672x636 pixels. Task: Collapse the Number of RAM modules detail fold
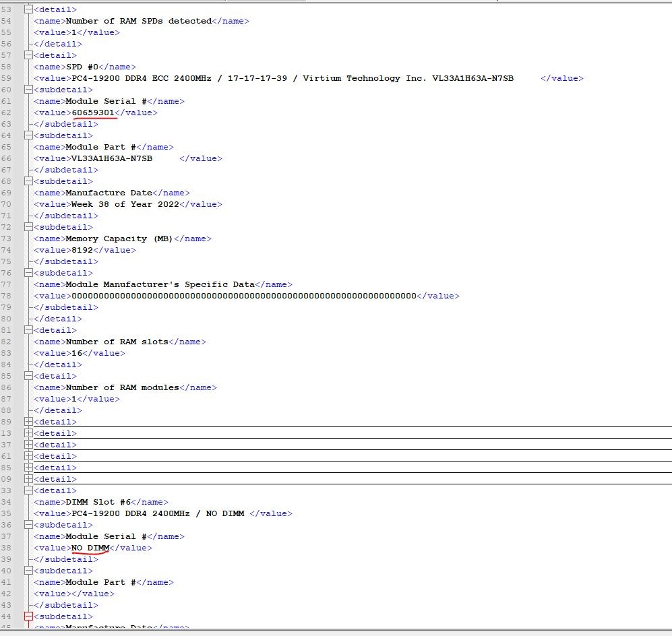coord(29,376)
